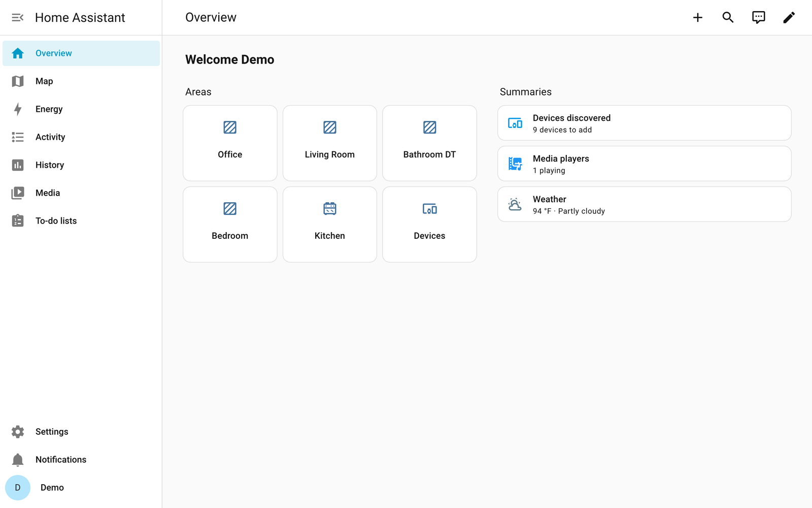The image size is (812, 508).
Task: Open the Map sidebar item
Action: click(81, 81)
